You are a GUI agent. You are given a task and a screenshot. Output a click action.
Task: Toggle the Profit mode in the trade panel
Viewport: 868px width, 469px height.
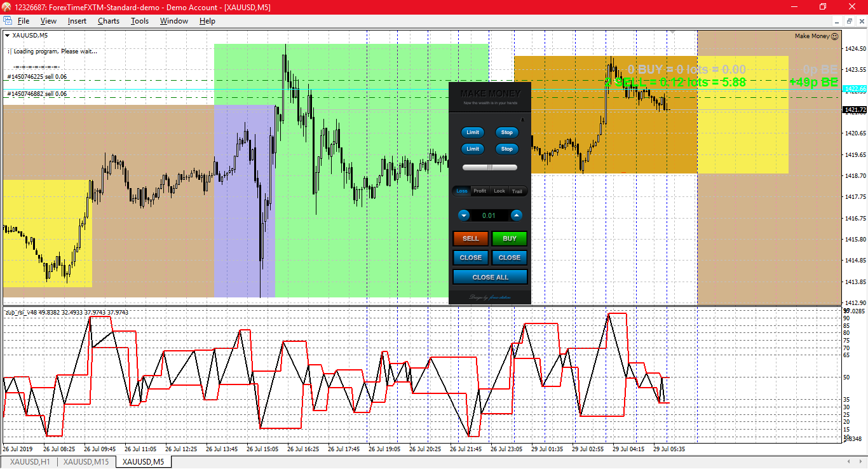click(x=480, y=191)
